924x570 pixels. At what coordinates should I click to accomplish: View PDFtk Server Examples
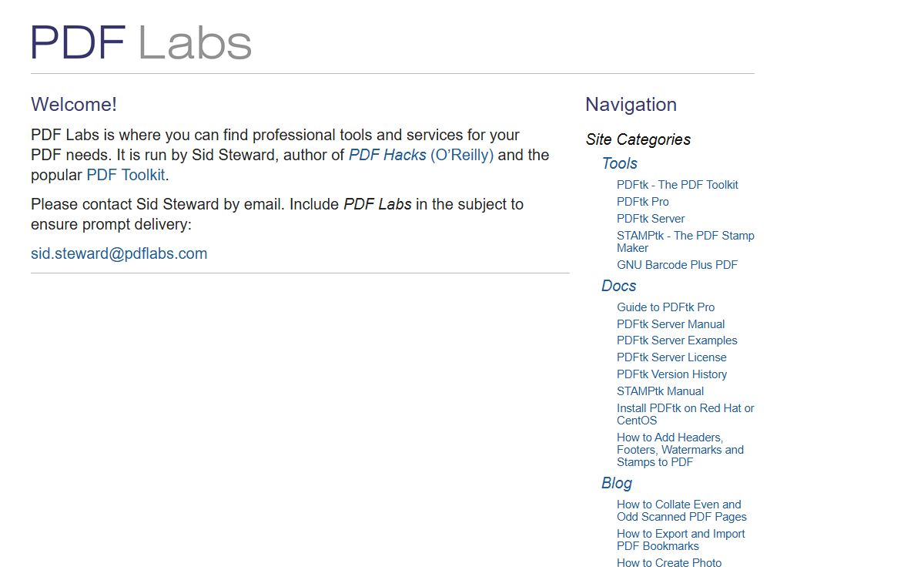677,340
